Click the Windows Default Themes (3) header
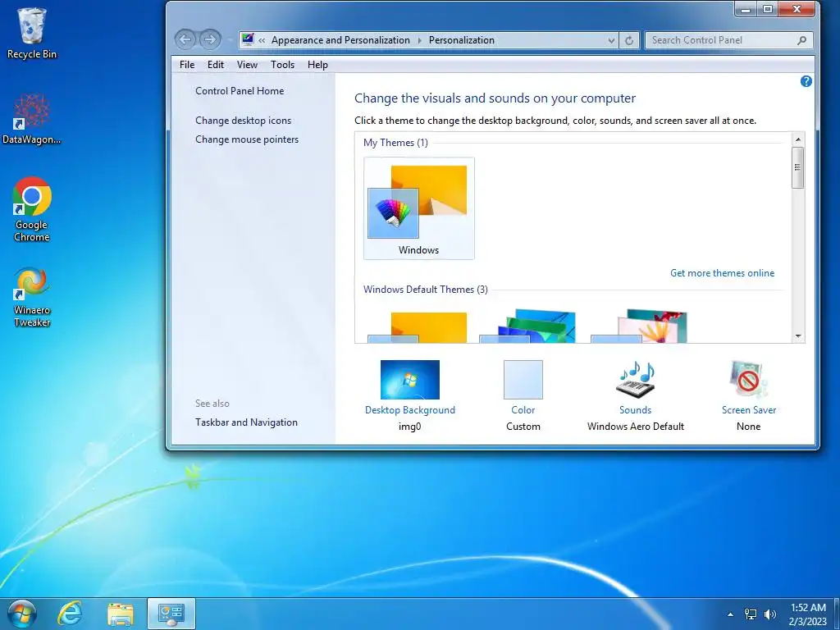This screenshot has height=630, width=840. (x=426, y=290)
